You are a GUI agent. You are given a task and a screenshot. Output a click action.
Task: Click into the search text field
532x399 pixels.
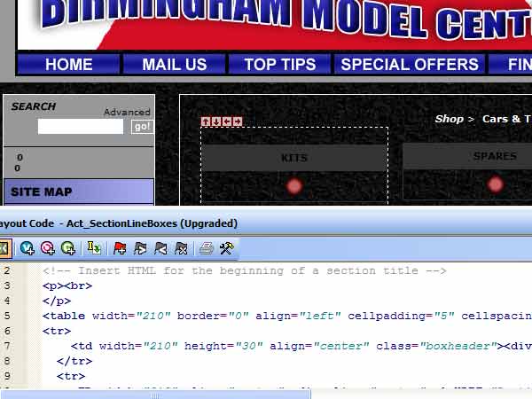click(x=80, y=127)
